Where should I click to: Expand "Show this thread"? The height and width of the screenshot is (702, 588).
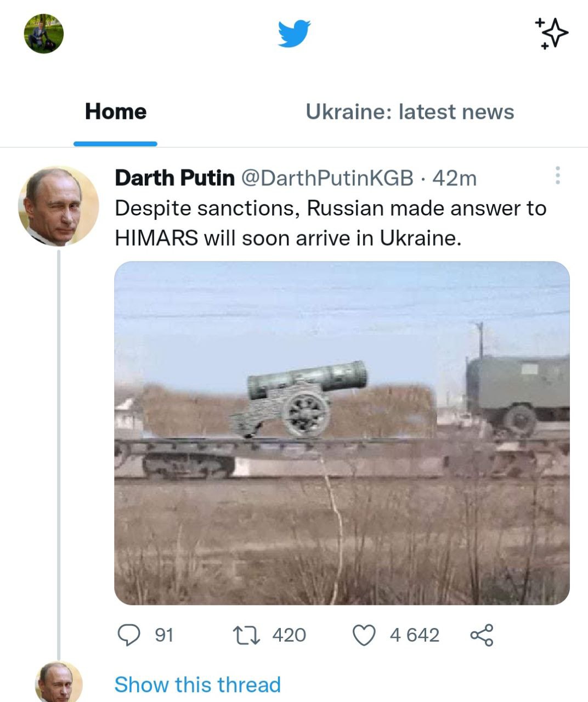coord(197,684)
